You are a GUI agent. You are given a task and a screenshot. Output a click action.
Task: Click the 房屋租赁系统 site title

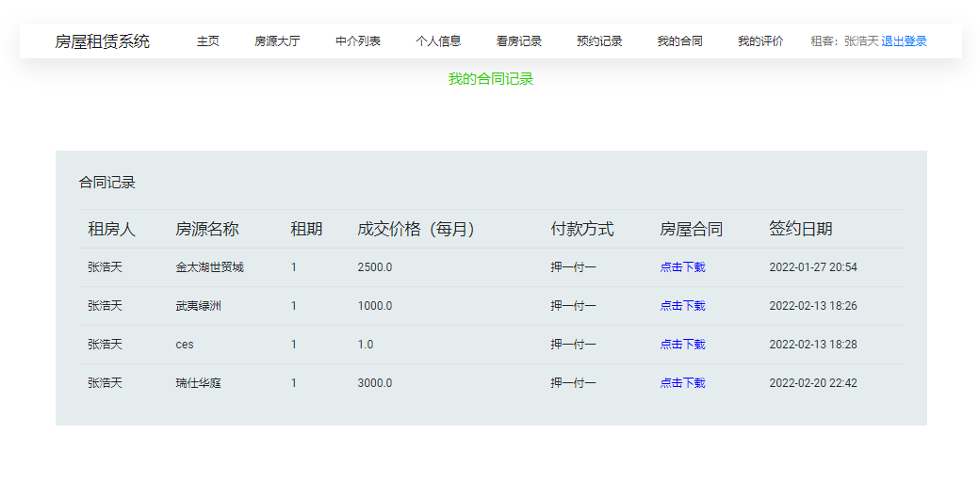(103, 41)
